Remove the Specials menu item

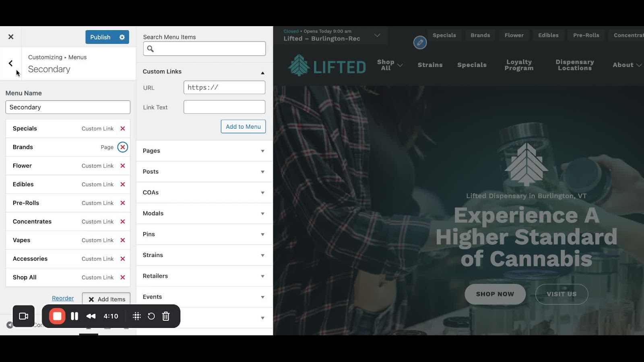(x=123, y=129)
